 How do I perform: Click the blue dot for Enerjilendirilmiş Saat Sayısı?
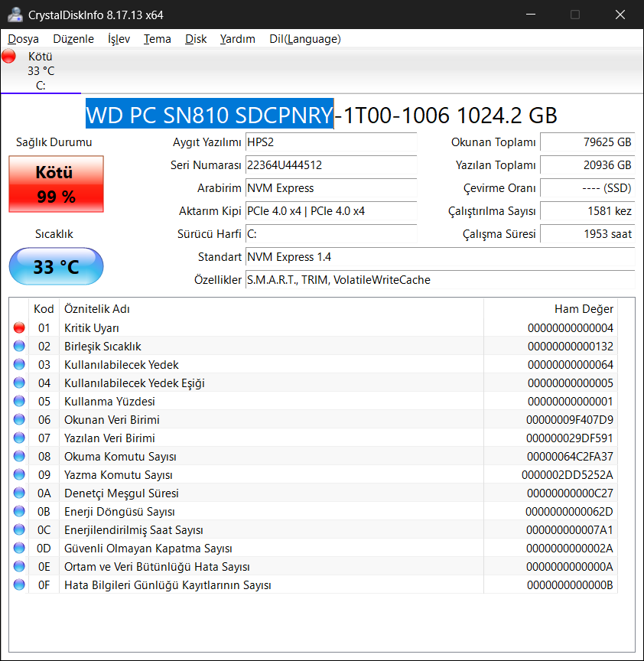pos(19,529)
